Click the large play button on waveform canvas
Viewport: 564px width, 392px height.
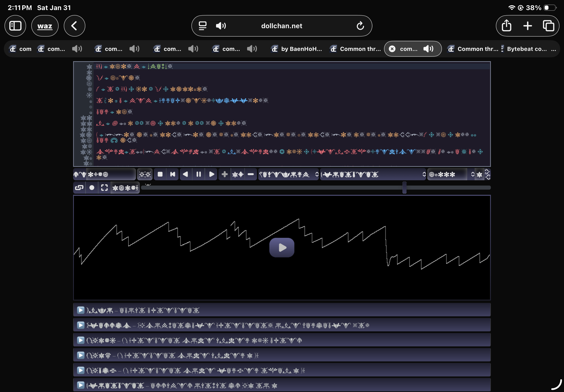point(282,247)
